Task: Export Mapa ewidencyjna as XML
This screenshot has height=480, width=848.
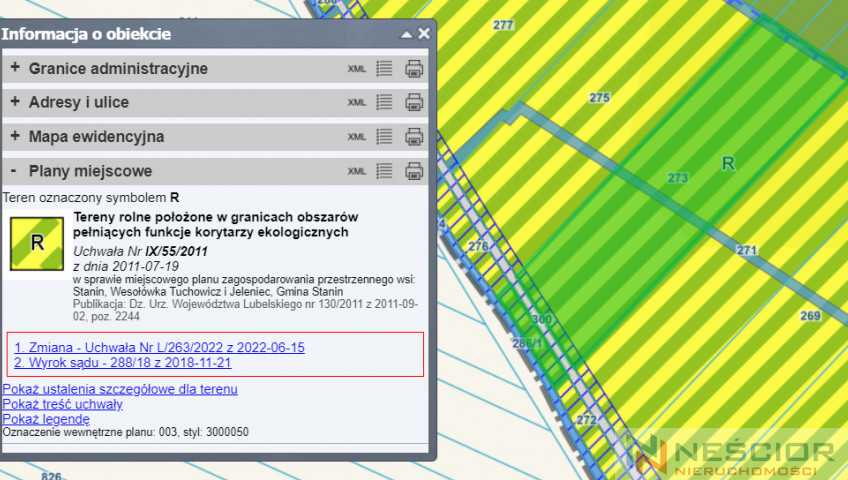Action: point(356,137)
